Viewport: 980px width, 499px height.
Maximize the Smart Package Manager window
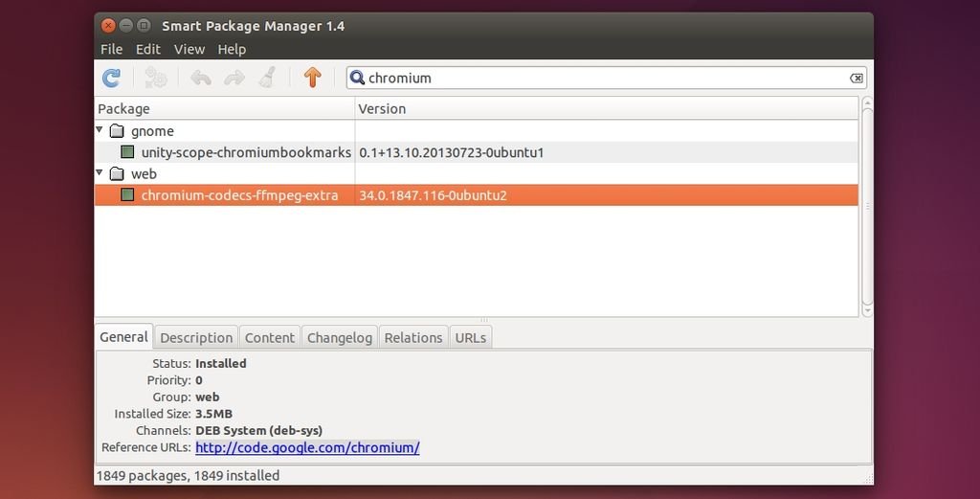(x=144, y=26)
